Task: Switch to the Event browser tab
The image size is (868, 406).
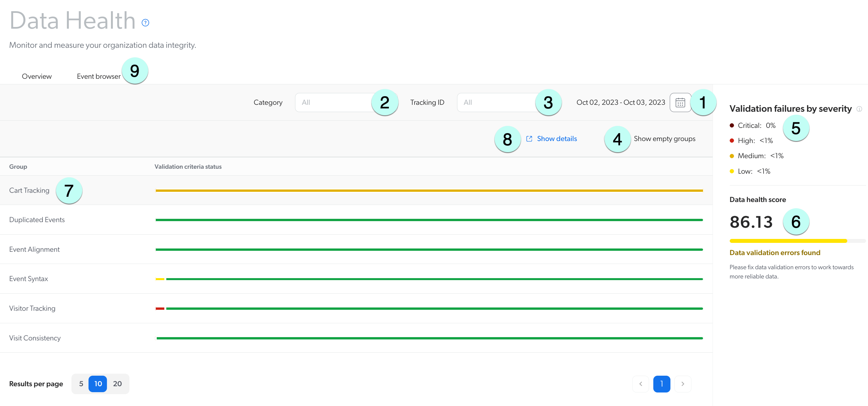Action: [99, 76]
